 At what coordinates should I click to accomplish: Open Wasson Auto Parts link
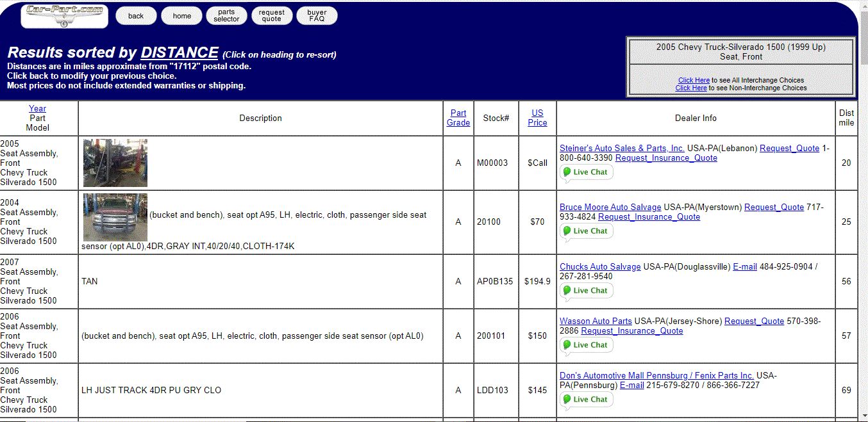click(x=596, y=321)
